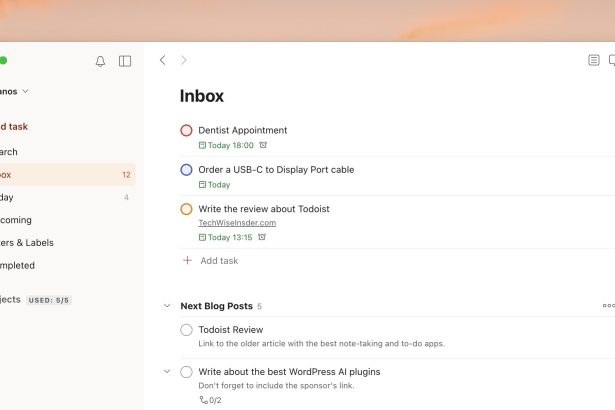
Task: Complete Order a USB-C to Display Port cable
Action: point(186,169)
